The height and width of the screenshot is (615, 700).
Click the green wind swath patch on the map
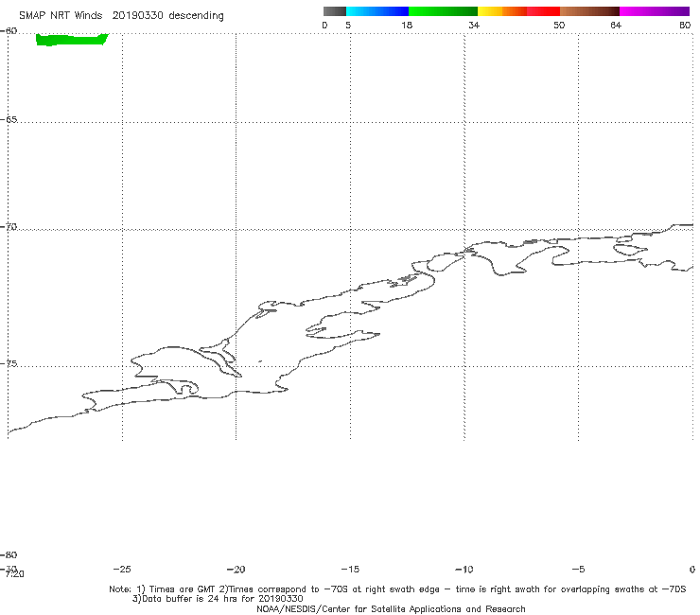[x=72, y=40]
